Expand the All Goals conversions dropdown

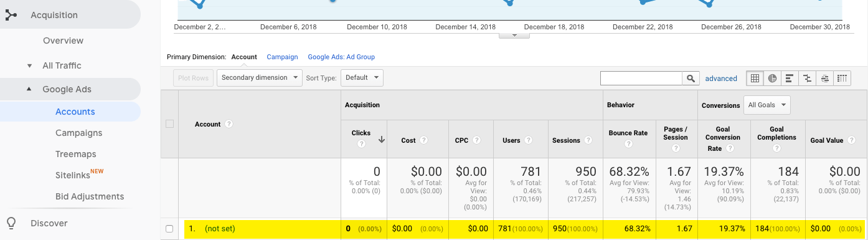[767, 105]
